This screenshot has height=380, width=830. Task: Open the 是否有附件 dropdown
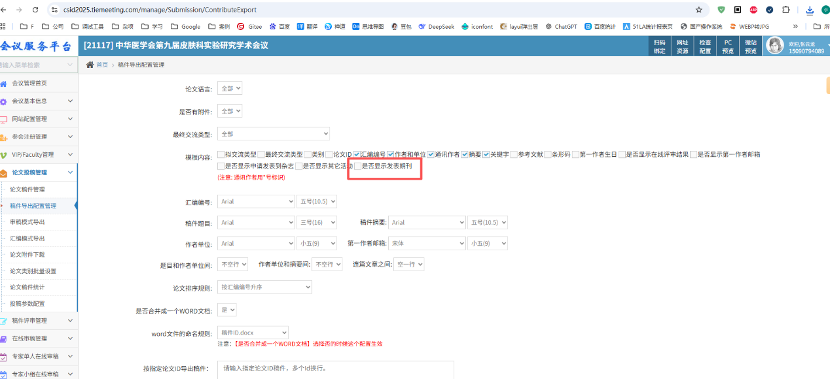230,111
